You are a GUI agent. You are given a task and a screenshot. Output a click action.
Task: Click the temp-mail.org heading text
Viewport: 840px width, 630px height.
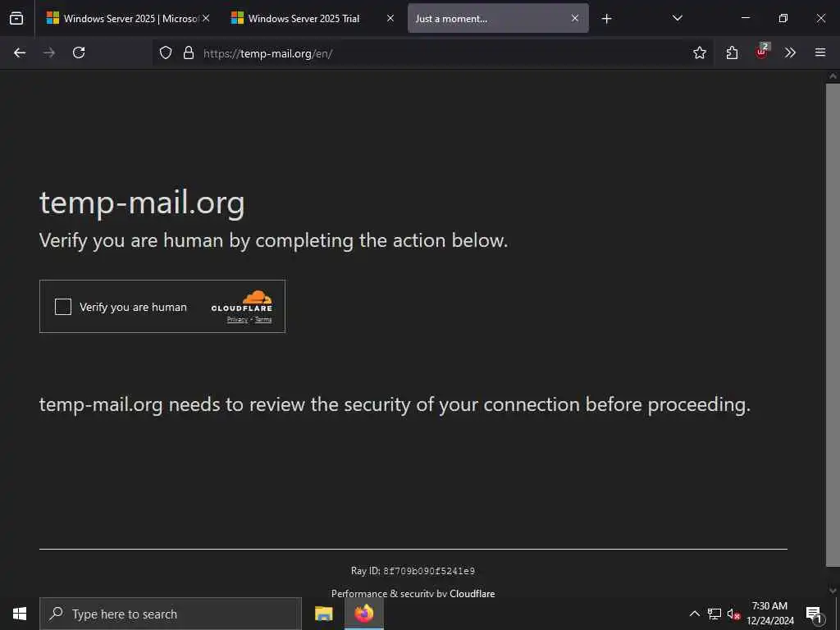(142, 203)
